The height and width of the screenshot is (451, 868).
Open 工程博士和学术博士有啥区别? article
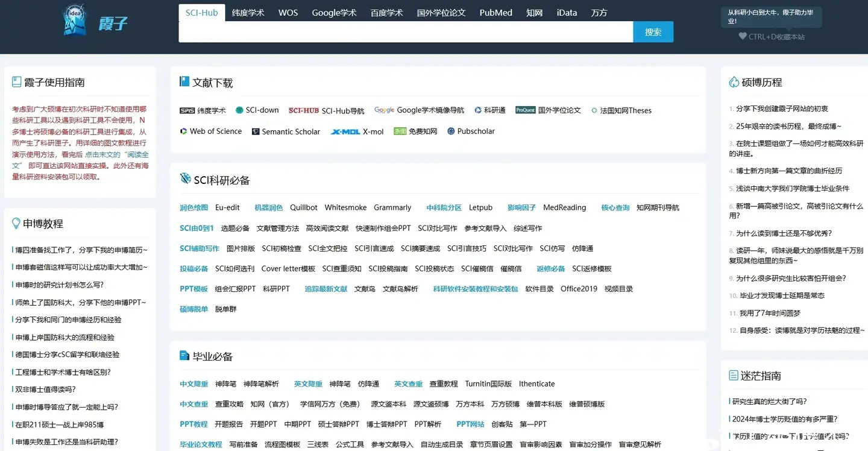[x=63, y=372]
